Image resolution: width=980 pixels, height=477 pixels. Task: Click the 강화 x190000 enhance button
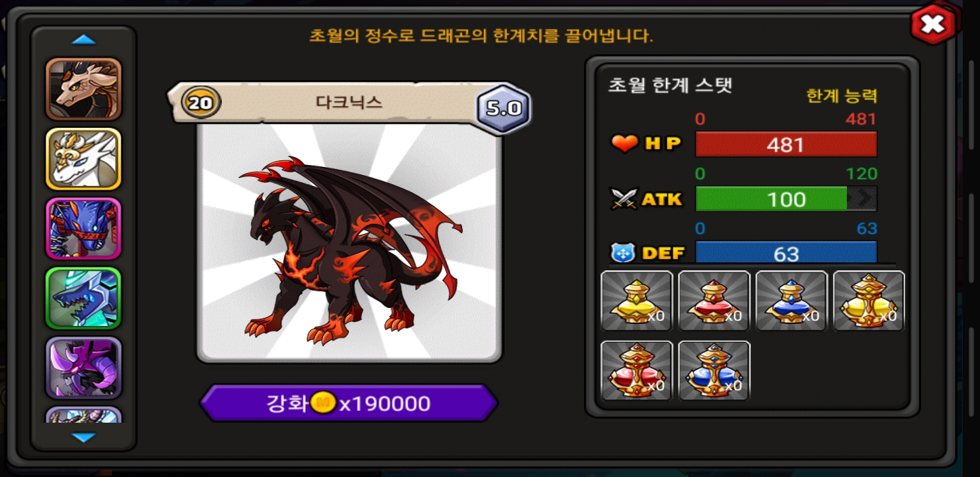point(348,403)
